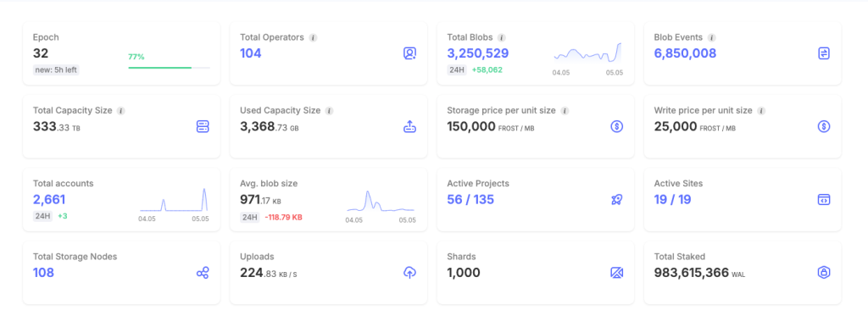Viewport: 868px width, 316px height.
Task: Click the Epoch 77% progress bar
Action: [170, 68]
